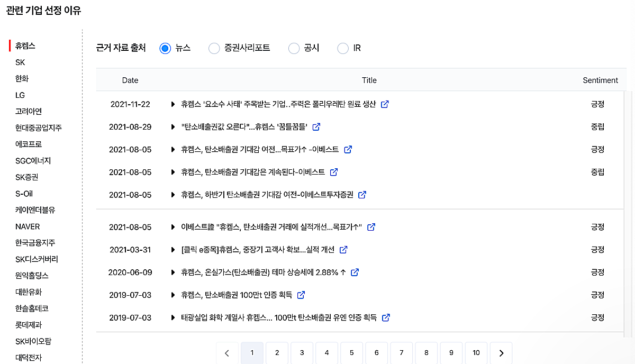Go to page 6
635x364 pixels.
[x=376, y=353]
